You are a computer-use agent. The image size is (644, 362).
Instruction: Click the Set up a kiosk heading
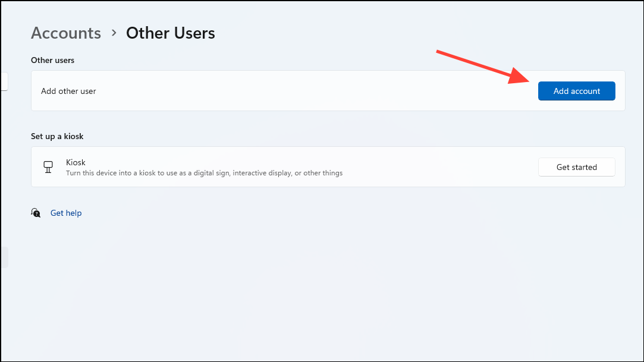coord(57,136)
